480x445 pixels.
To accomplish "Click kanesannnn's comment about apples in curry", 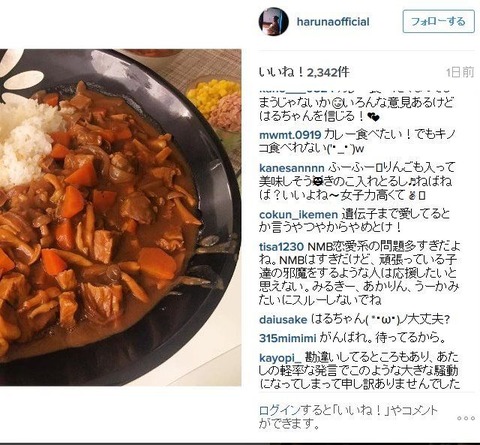I will [357, 181].
